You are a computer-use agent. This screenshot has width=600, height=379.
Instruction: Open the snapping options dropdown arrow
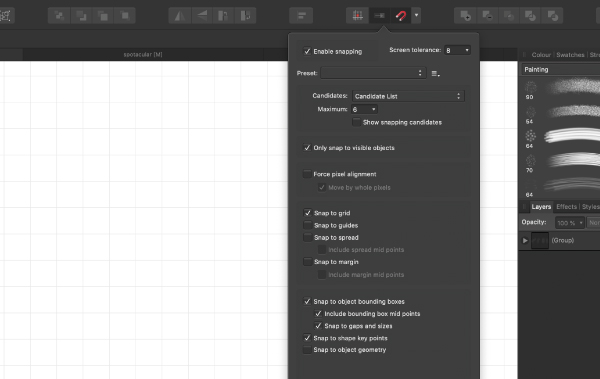(416, 16)
